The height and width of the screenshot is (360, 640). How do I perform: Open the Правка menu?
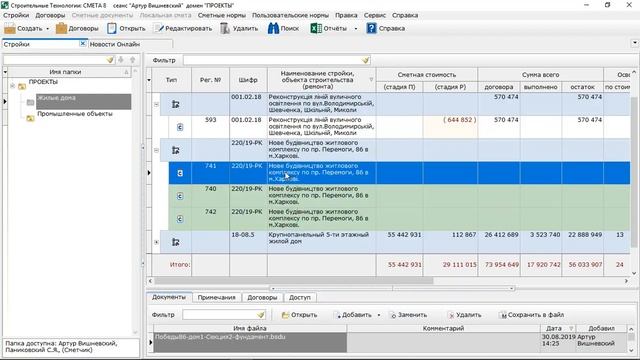tap(346, 15)
